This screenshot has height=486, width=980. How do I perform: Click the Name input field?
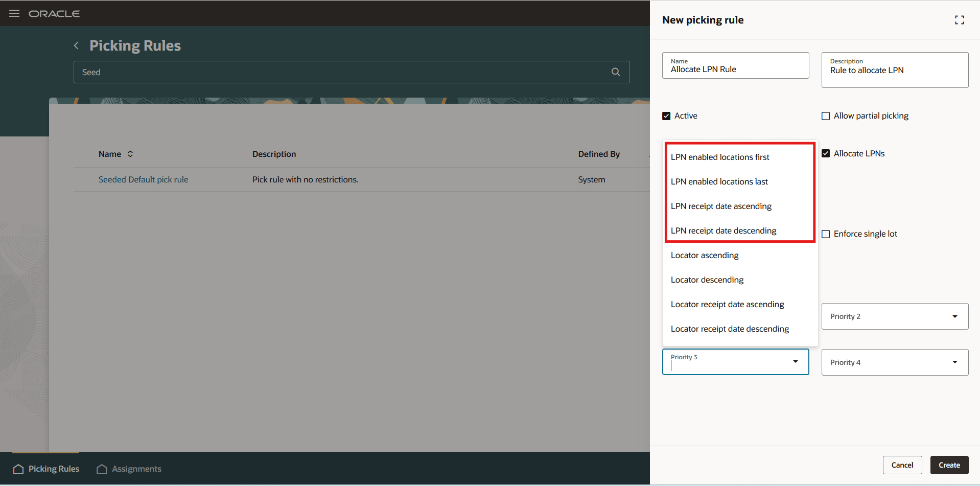coord(735,65)
